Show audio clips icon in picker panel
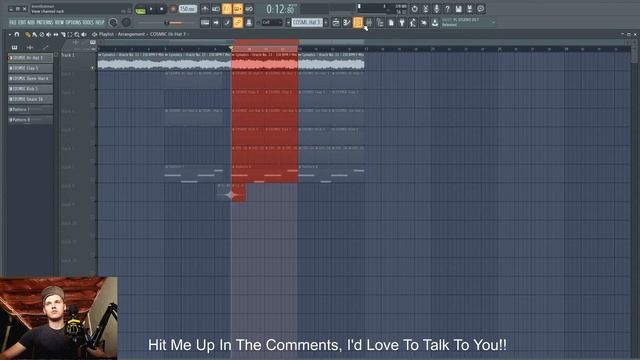Image resolution: width=640 pixels, height=360 pixels. click(x=30, y=48)
